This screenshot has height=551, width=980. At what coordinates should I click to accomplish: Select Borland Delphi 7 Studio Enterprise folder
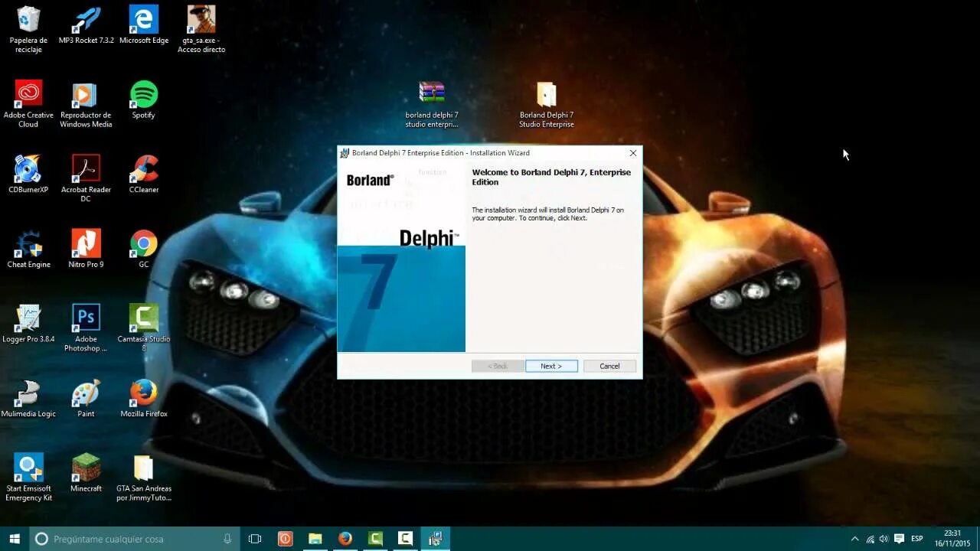[x=546, y=105]
